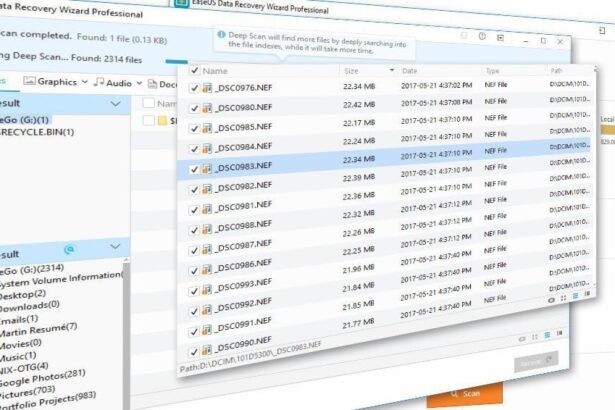Select the Document filter tab
The image size is (615, 410).
pos(162,84)
